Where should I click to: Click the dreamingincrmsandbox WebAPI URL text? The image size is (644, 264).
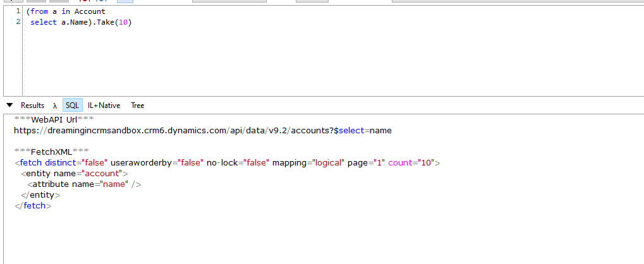pyautogui.click(x=202, y=131)
